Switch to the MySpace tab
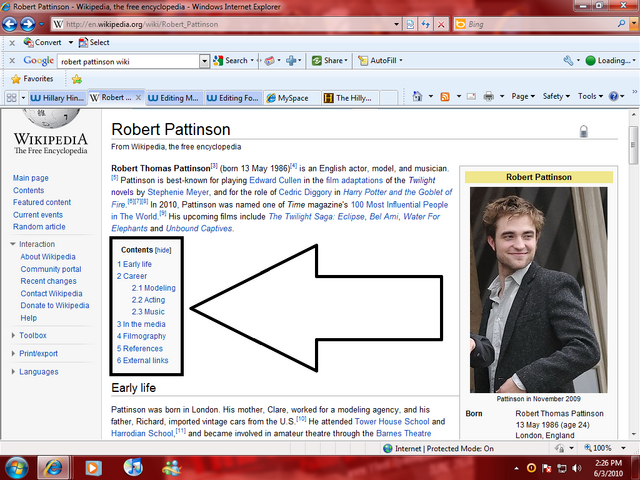Viewport: 640px width, 480px height. [x=292, y=98]
